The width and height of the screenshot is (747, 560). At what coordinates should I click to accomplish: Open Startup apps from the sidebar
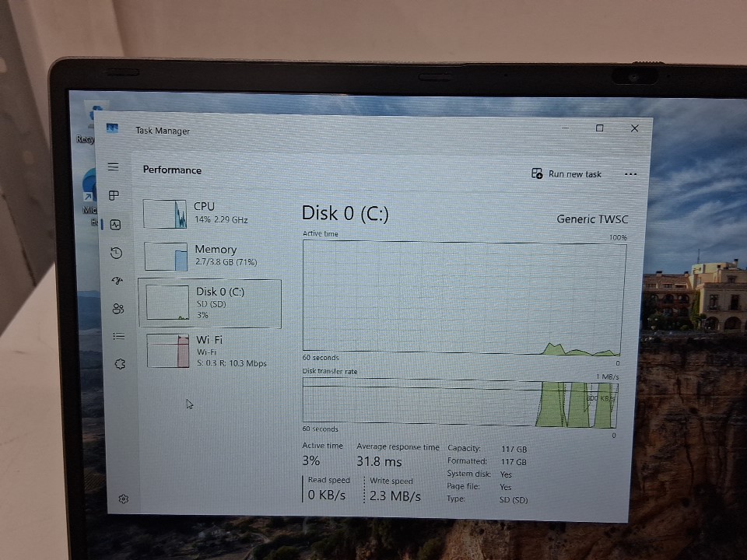coord(117,281)
